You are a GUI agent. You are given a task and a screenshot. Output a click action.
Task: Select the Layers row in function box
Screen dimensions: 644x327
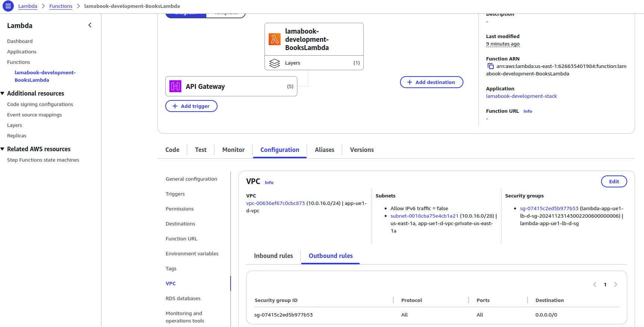tap(314, 63)
